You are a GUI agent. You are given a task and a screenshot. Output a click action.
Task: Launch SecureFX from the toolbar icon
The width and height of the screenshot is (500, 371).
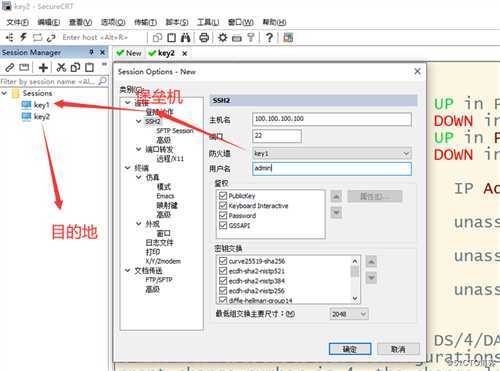288,37
